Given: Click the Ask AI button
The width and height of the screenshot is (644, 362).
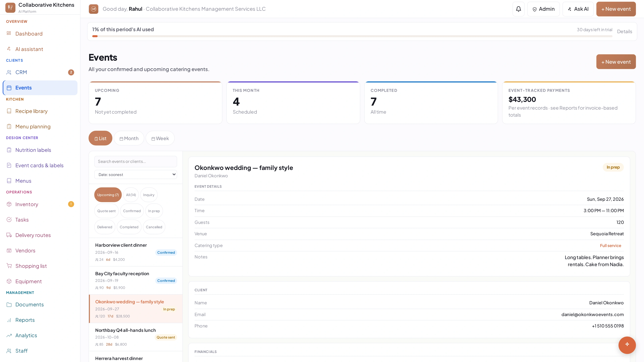Looking at the screenshot, I should click(578, 9).
